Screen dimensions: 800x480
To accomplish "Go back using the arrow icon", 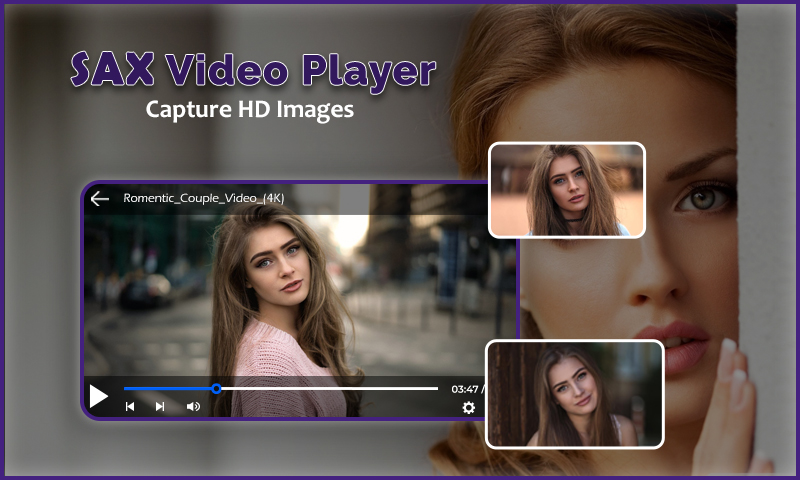I will coord(99,198).
